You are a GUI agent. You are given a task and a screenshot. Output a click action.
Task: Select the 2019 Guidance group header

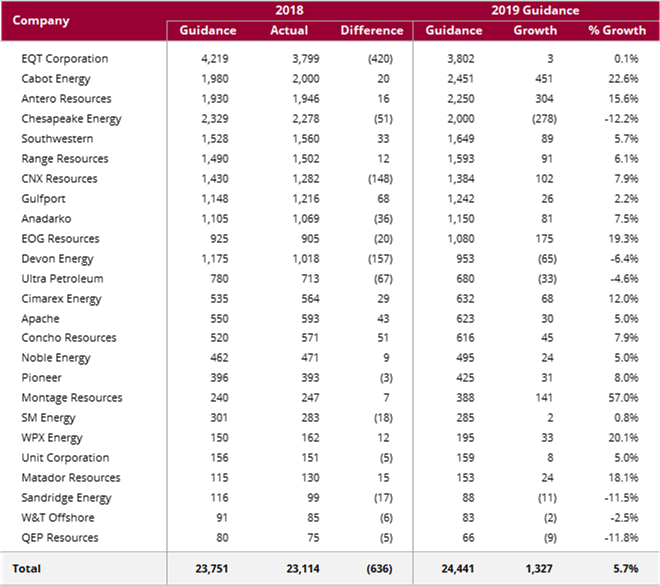[x=535, y=10]
